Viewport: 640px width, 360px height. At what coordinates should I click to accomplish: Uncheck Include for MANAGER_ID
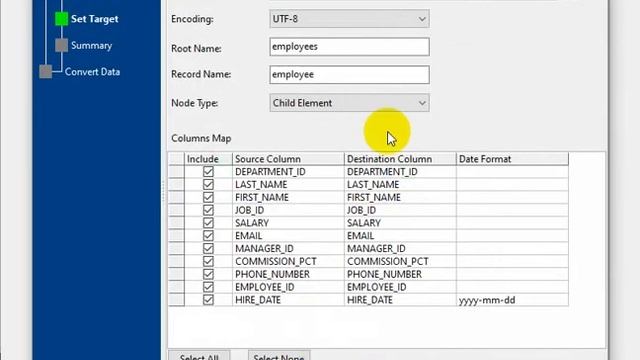(208, 249)
